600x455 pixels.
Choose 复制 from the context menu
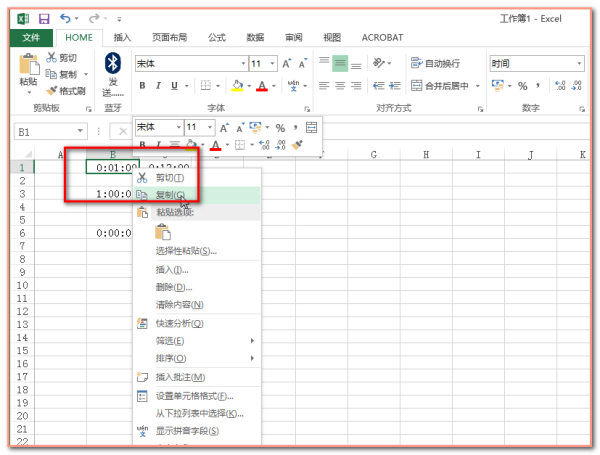coord(170,195)
